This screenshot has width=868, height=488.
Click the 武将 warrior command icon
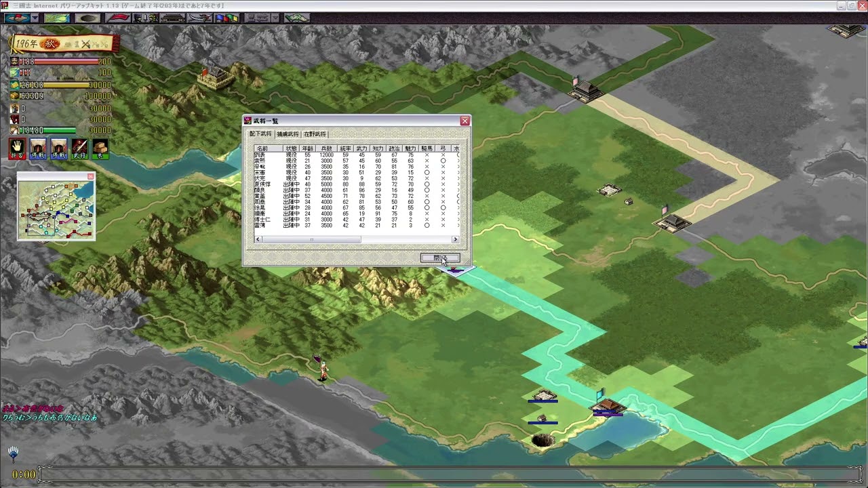pyautogui.click(x=80, y=149)
